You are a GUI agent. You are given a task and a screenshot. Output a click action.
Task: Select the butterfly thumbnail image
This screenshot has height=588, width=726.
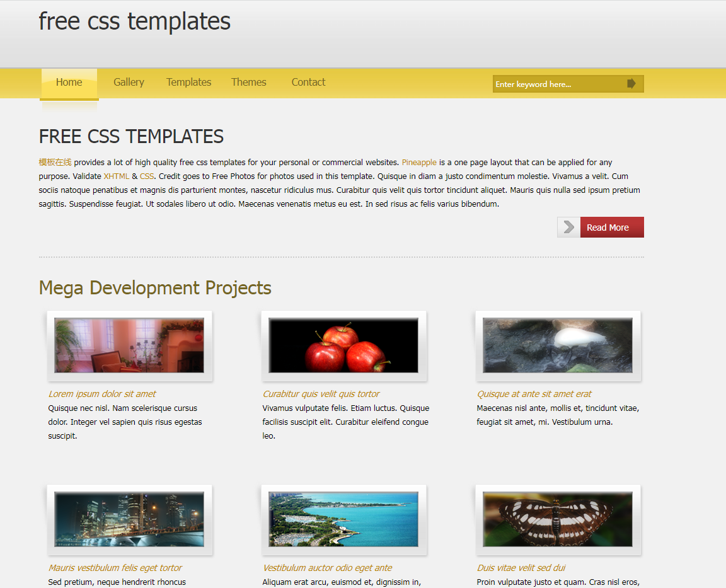558,519
